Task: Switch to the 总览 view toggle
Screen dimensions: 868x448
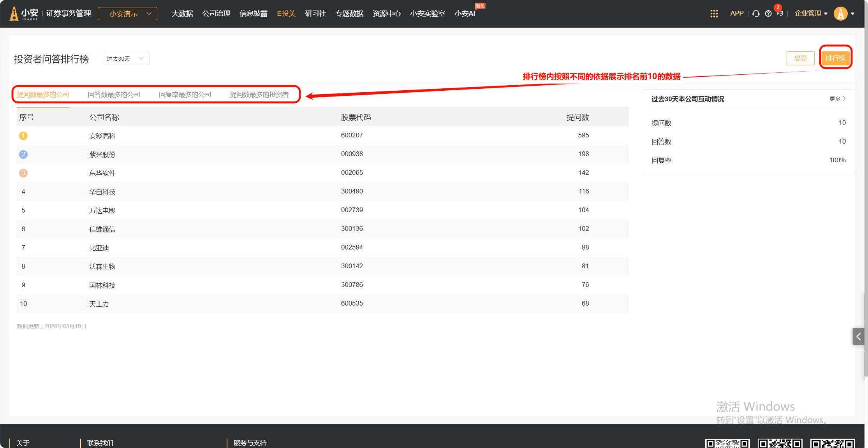Action: 800,58
